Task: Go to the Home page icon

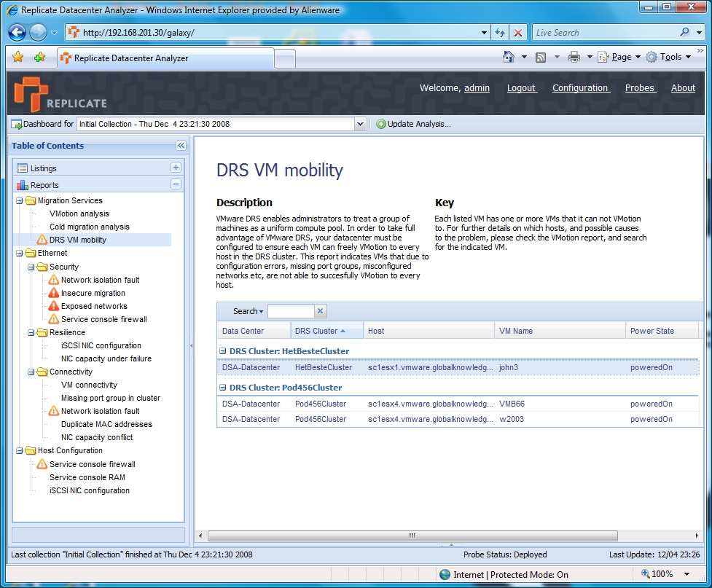Action: pyautogui.click(x=509, y=57)
